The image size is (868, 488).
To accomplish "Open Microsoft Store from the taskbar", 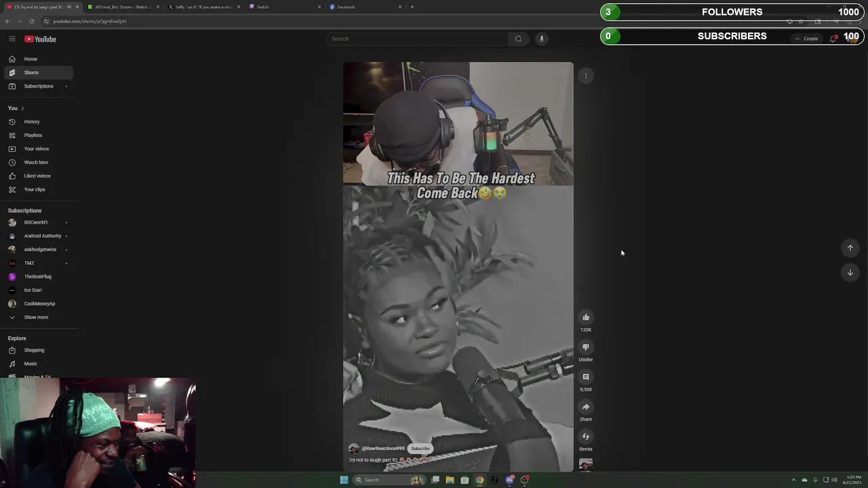I will click(x=465, y=480).
